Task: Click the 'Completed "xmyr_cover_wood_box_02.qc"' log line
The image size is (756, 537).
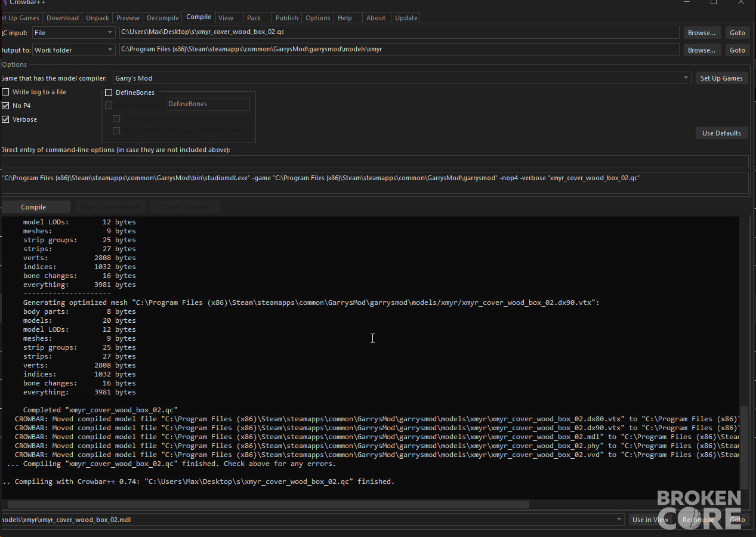Action: (100, 410)
